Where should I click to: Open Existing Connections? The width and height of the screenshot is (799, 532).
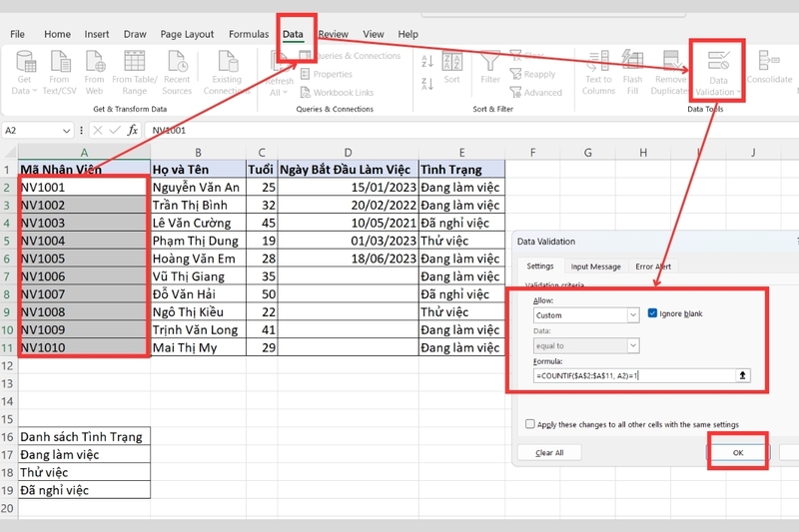coord(227,73)
